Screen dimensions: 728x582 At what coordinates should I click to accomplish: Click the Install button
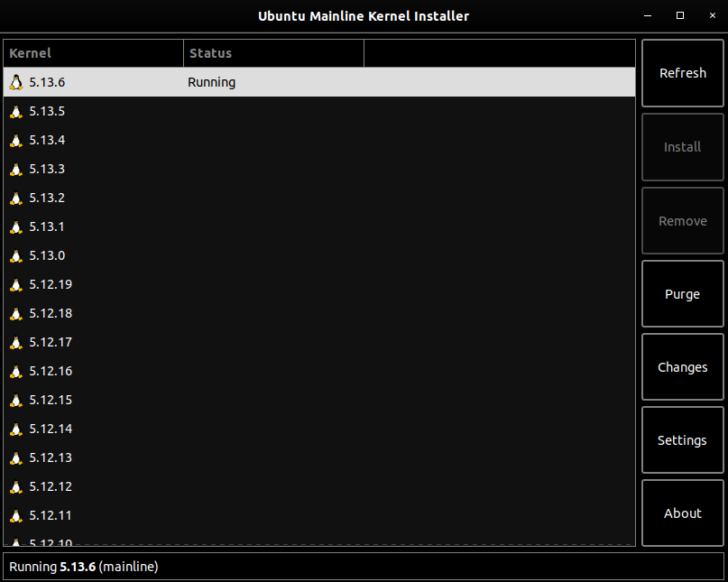683,147
